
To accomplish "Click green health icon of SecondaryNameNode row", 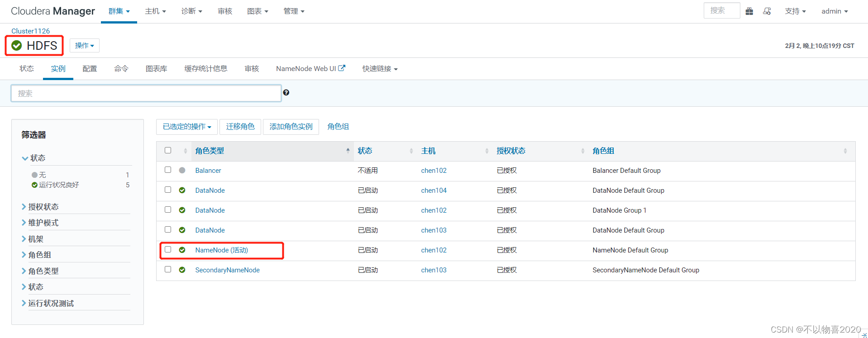I will click(182, 270).
